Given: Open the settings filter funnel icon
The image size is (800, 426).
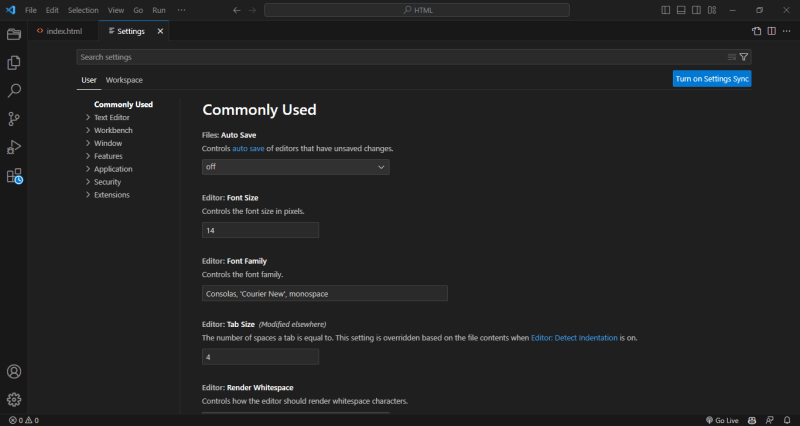Looking at the screenshot, I should (x=744, y=57).
